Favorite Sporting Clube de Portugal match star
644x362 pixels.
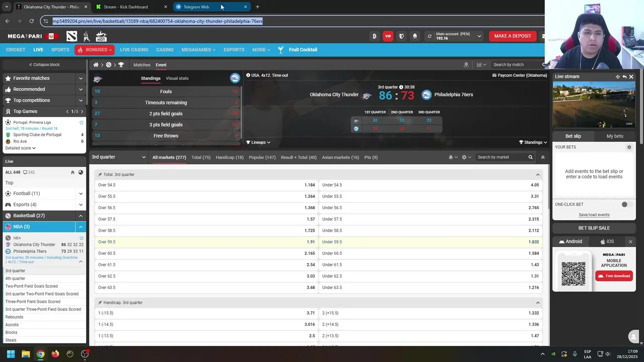(81, 122)
